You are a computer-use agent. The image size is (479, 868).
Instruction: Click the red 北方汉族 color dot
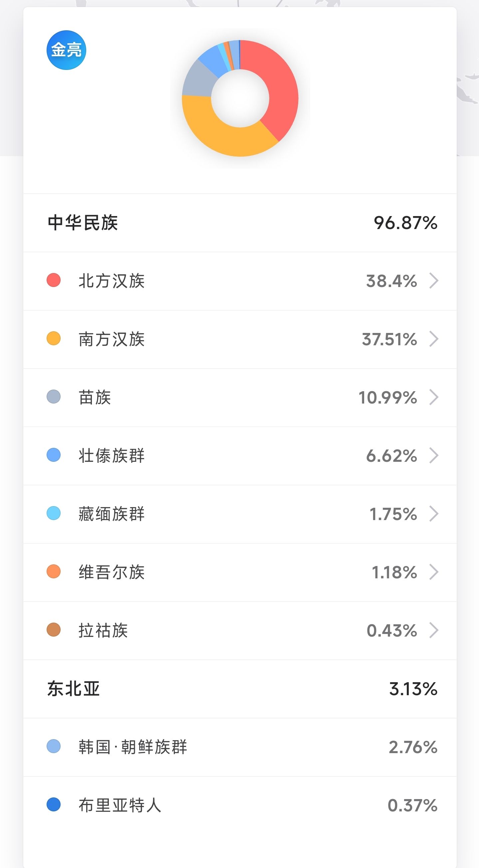tap(54, 280)
